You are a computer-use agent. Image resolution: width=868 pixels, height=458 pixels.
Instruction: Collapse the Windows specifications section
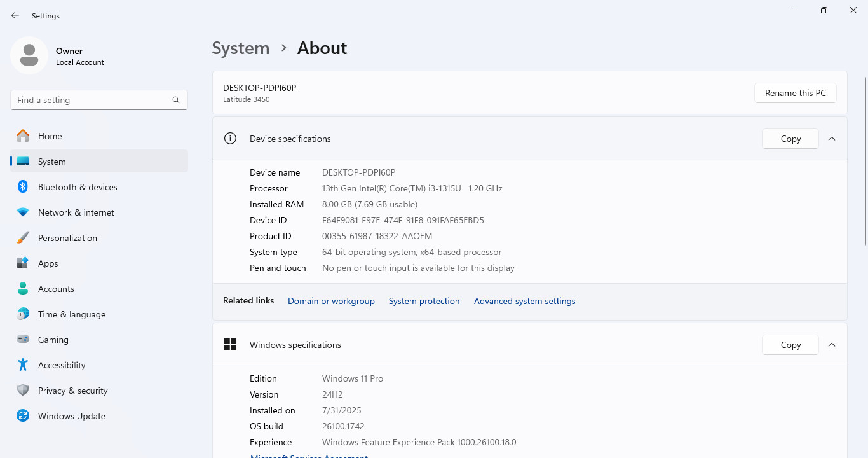(x=832, y=345)
